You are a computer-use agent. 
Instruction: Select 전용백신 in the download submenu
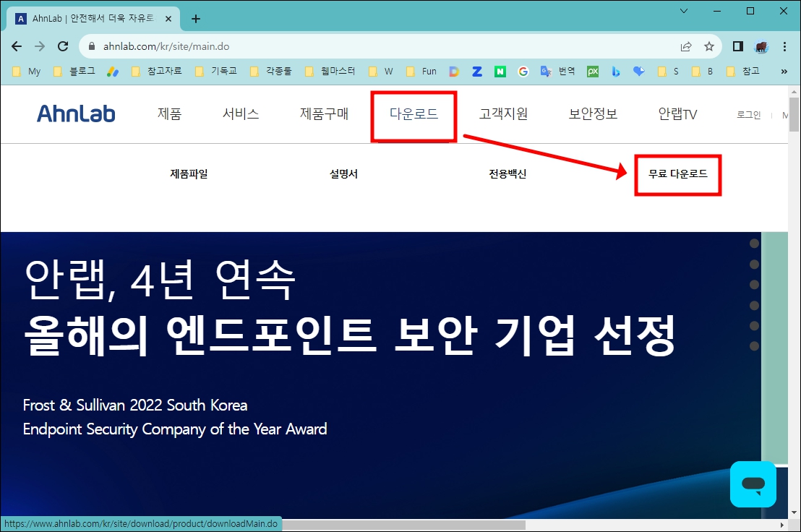(507, 174)
